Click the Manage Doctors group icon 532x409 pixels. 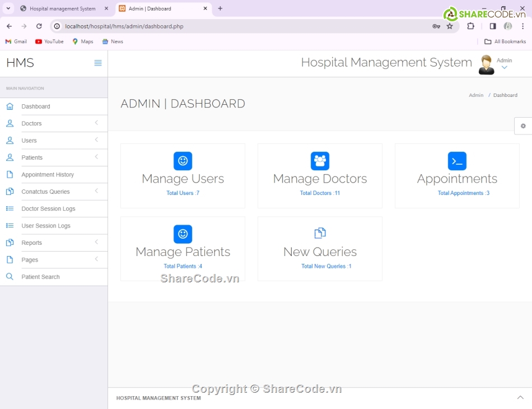[x=320, y=161]
